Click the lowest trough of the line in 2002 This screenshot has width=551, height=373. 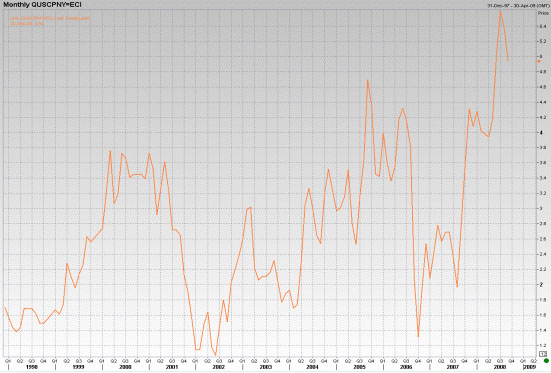(215, 354)
